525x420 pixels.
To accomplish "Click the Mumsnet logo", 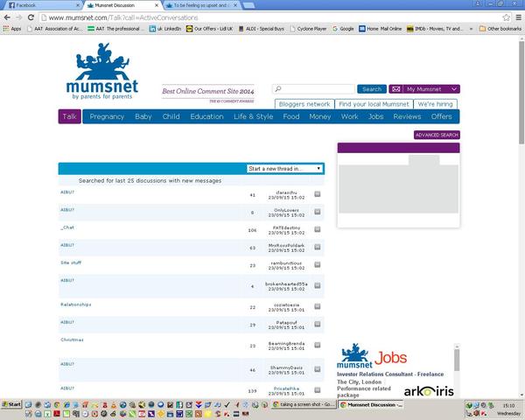I will [102, 71].
